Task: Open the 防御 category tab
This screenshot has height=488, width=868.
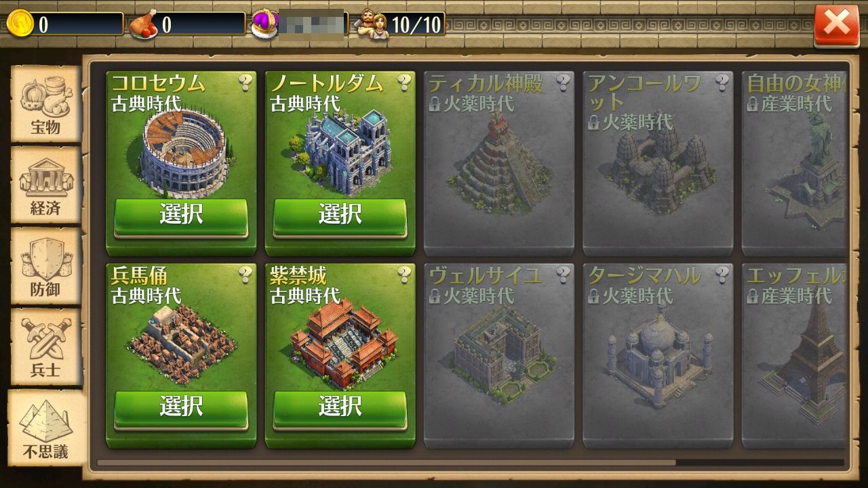Action: (45, 266)
